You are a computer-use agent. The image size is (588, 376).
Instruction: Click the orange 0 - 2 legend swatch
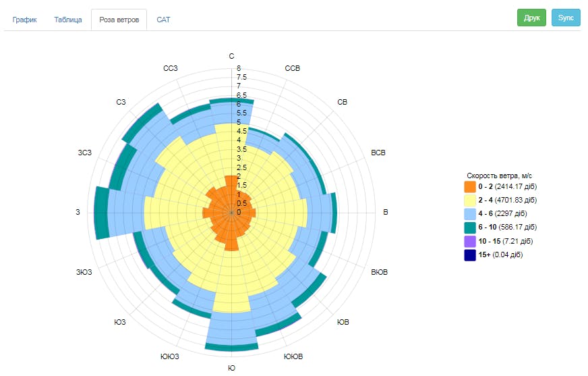pyautogui.click(x=470, y=186)
